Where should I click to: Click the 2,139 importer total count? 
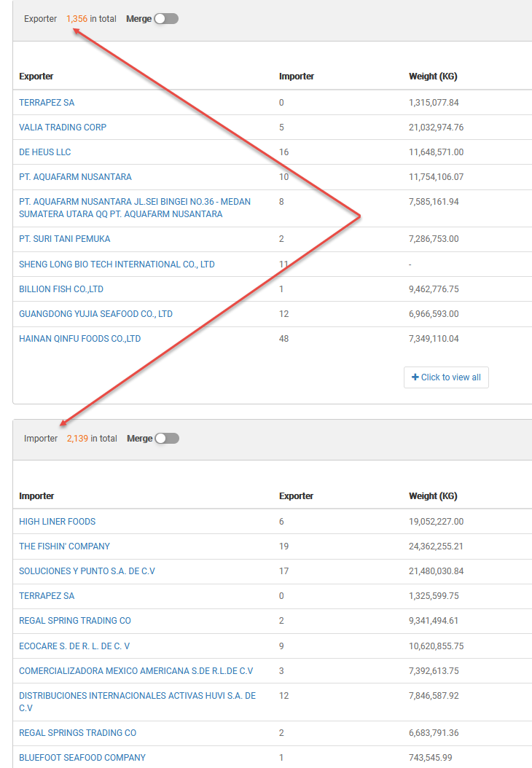pyautogui.click(x=77, y=439)
